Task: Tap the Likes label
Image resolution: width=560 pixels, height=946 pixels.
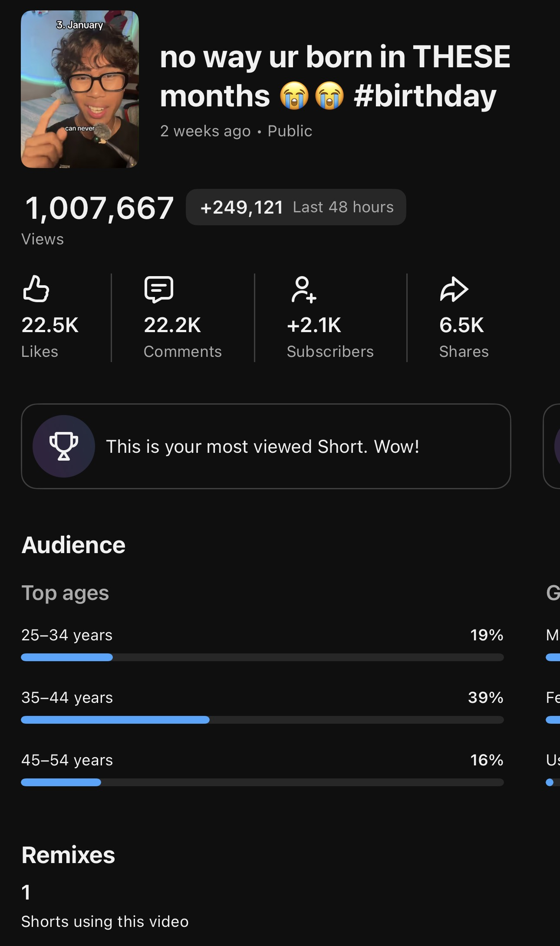Action: pyautogui.click(x=40, y=352)
